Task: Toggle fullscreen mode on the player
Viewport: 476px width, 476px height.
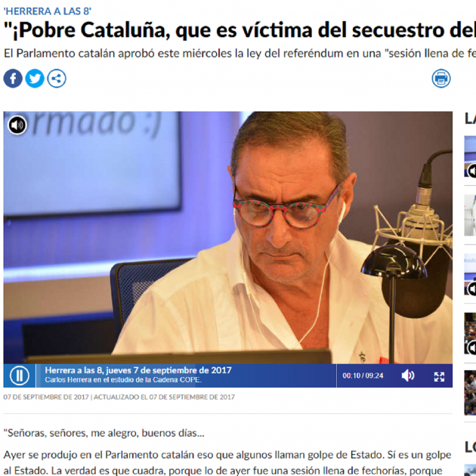Action: pyautogui.click(x=439, y=376)
